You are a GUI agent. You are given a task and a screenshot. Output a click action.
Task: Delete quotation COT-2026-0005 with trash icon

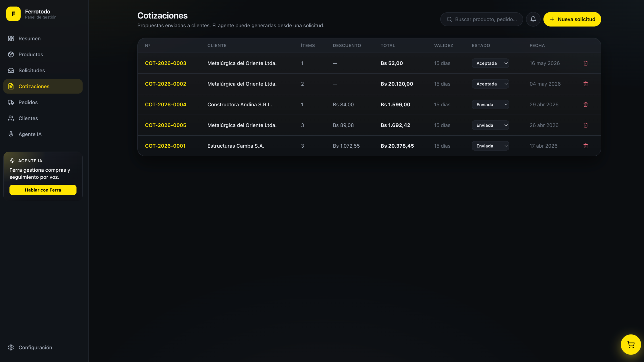click(x=585, y=125)
